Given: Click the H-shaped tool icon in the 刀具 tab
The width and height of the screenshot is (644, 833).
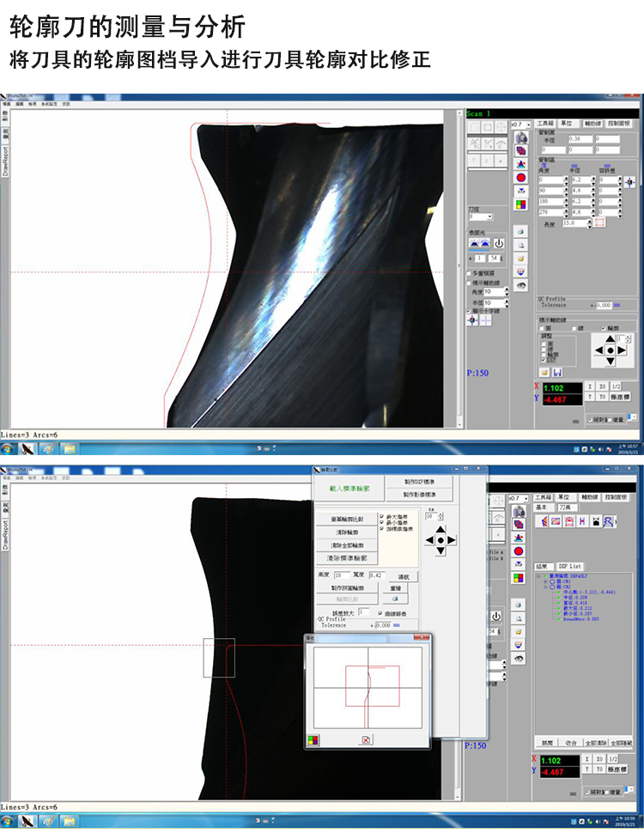Looking at the screenshot, I should tap(582, 520).
